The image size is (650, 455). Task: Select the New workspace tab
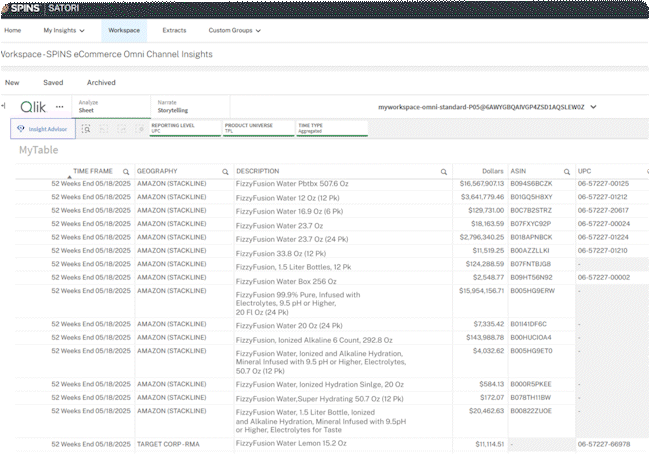(x=12, y=82)
